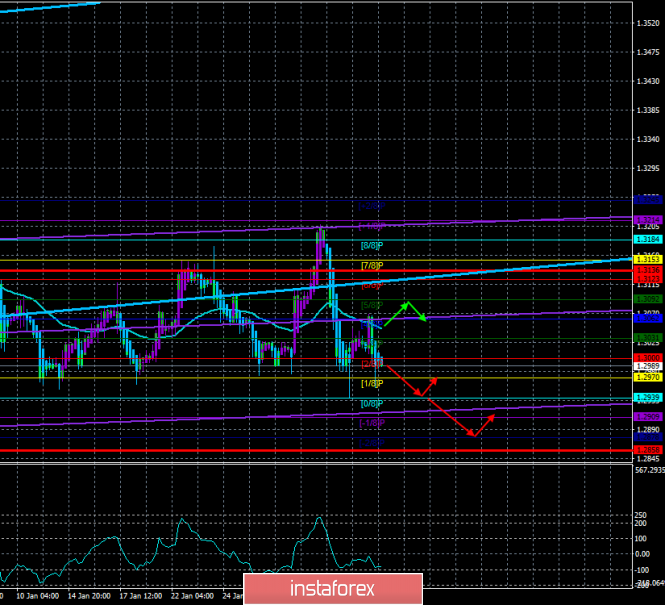Viewport: 665px width, 605px height.
Task: Select the purple 1.2909 price tag
Action: click(x=648, y=417)
